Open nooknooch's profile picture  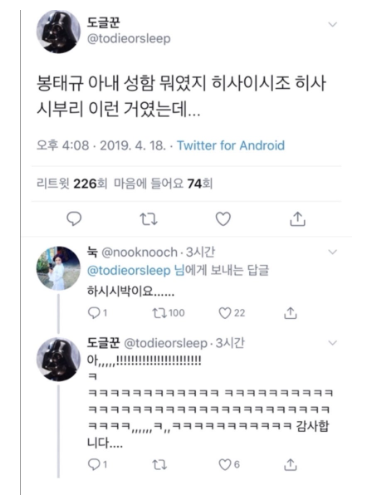tap(58, 268)
